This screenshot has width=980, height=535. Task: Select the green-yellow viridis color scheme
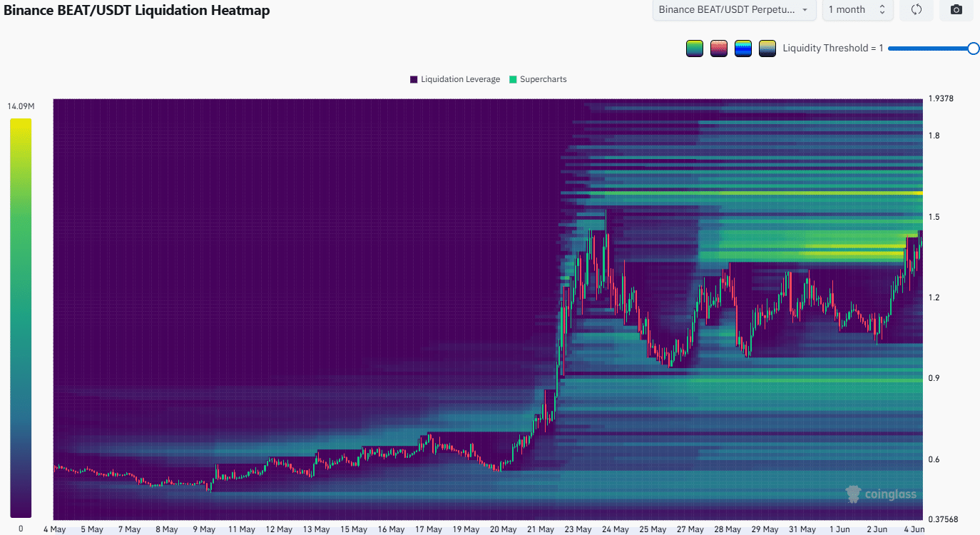(x=695, y=49)
